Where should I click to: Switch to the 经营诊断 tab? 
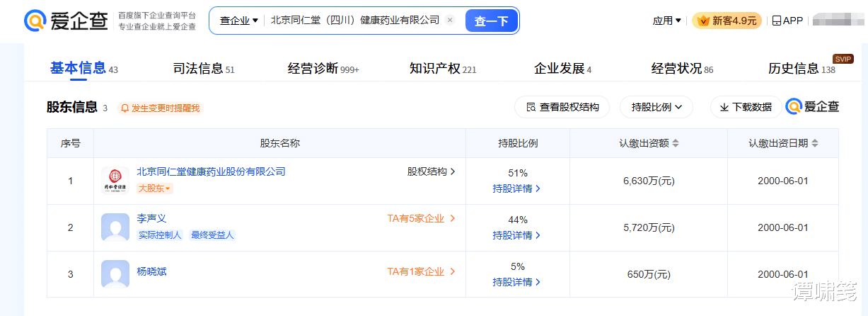coord(323,69)
